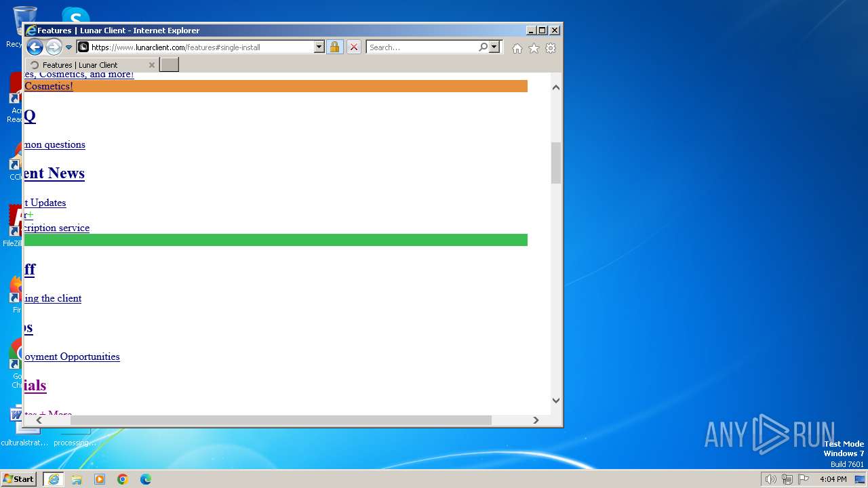Open File Explorer from the taskbar
The image size is (868, 488).
coord(77,479)
